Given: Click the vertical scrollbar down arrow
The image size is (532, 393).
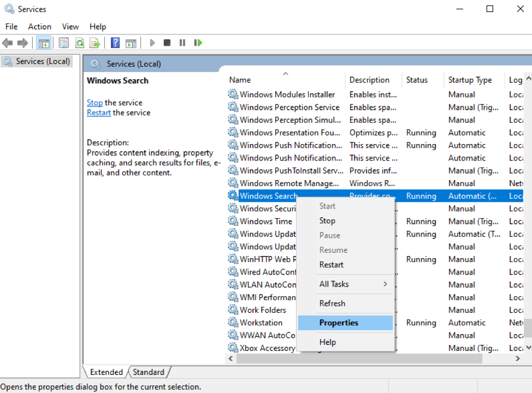Looking at the screenshot, I should click(x=528, y=348).
